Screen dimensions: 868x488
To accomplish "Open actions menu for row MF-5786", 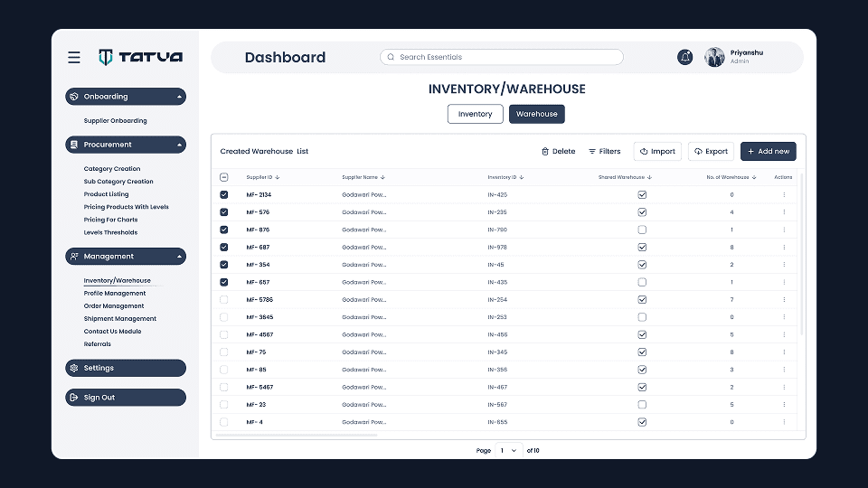I will click(x=784, y=300).
